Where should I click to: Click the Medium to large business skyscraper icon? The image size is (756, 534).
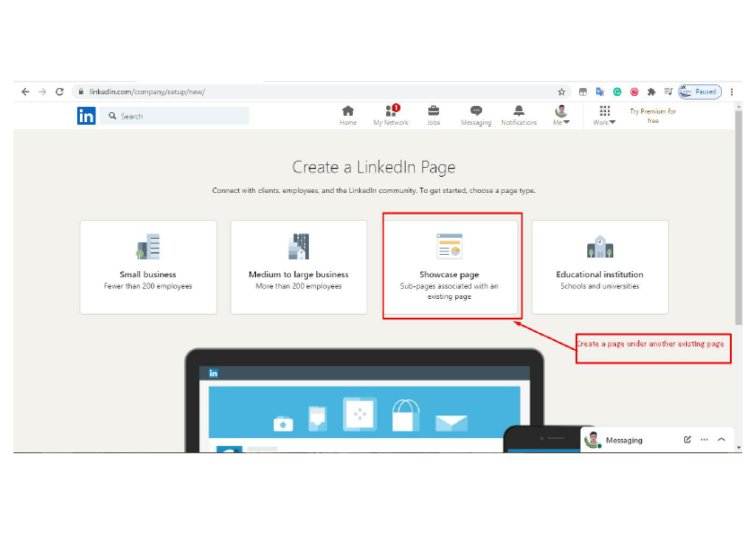click(x=298, y=246)
